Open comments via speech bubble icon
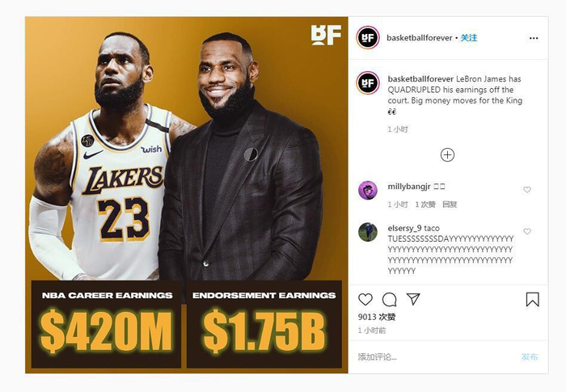Screen dimensions: 566x392 coord(390,300)
